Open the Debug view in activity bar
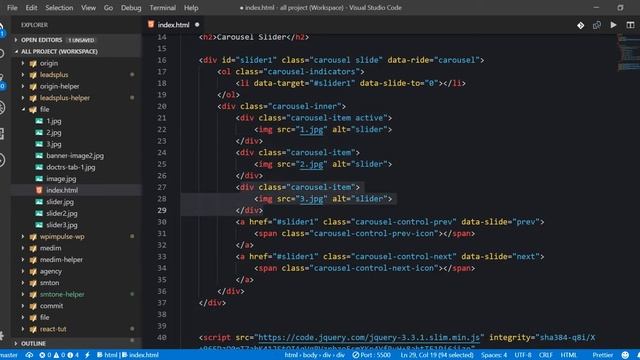 [x=2, y=107]
